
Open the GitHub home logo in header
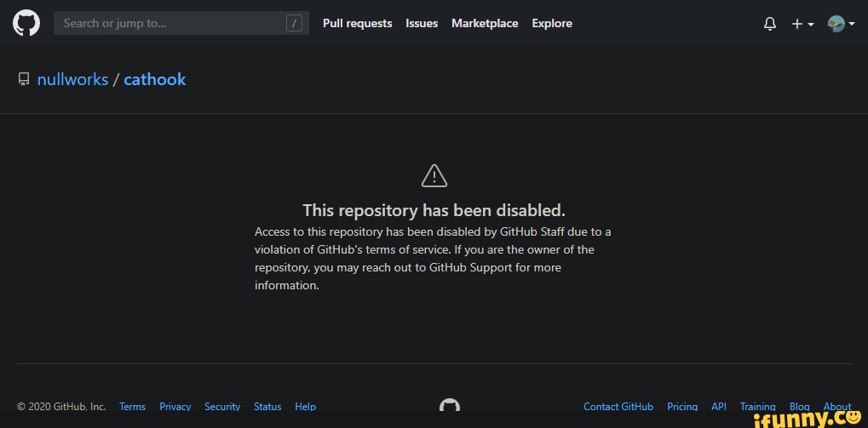click(x=26, y=23)
